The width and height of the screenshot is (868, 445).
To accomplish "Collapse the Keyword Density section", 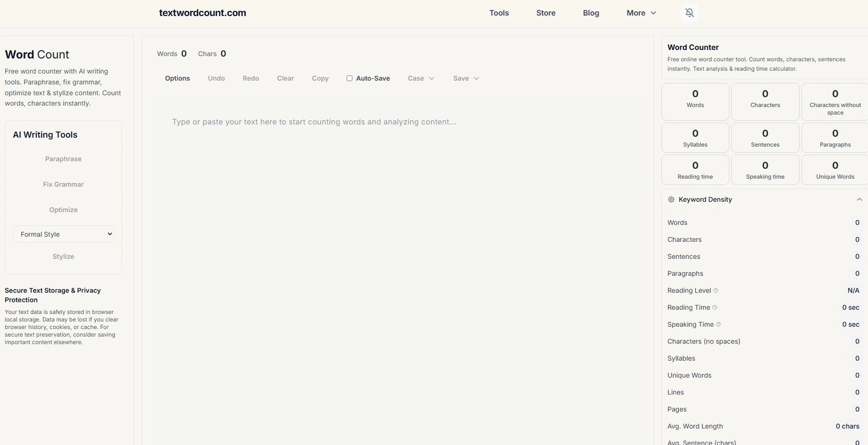I will click(860, 199).
